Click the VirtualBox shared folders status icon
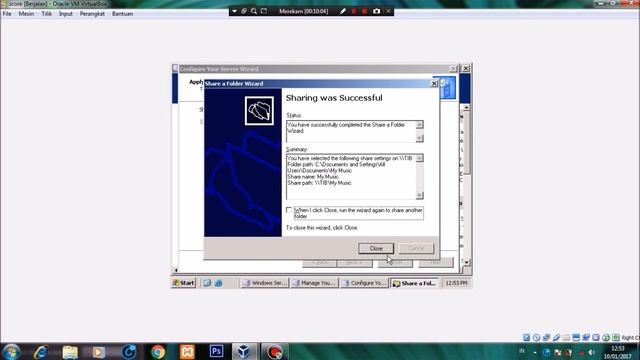Viewport: 640px width, 360px height. click(566, 338)
